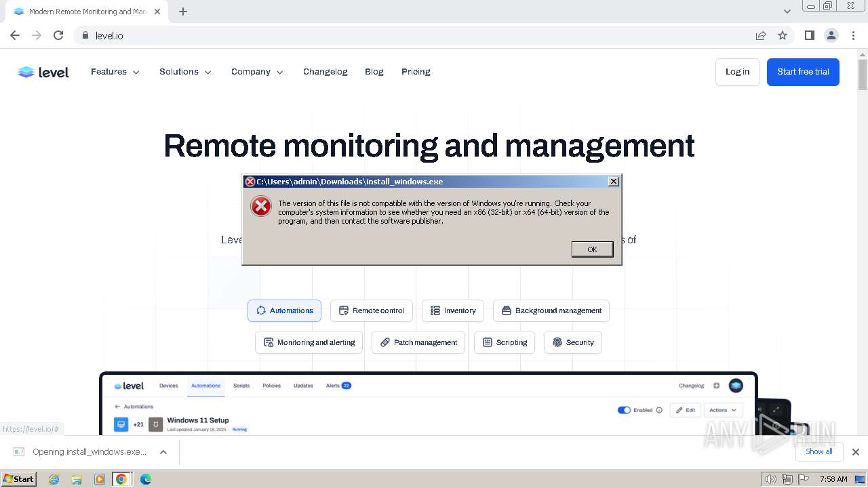Open File Explorer from taskbar
The image size is (868, 488).
(x=77, y=479)
